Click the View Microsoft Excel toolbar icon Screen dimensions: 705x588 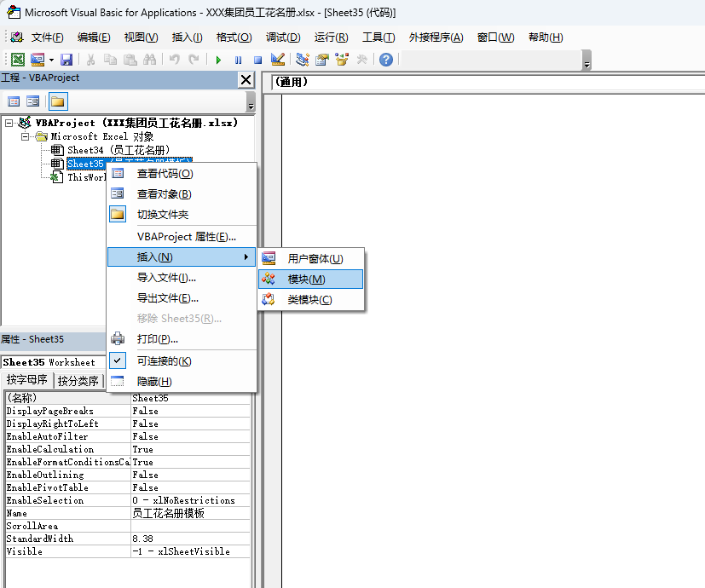pos(18,60)
